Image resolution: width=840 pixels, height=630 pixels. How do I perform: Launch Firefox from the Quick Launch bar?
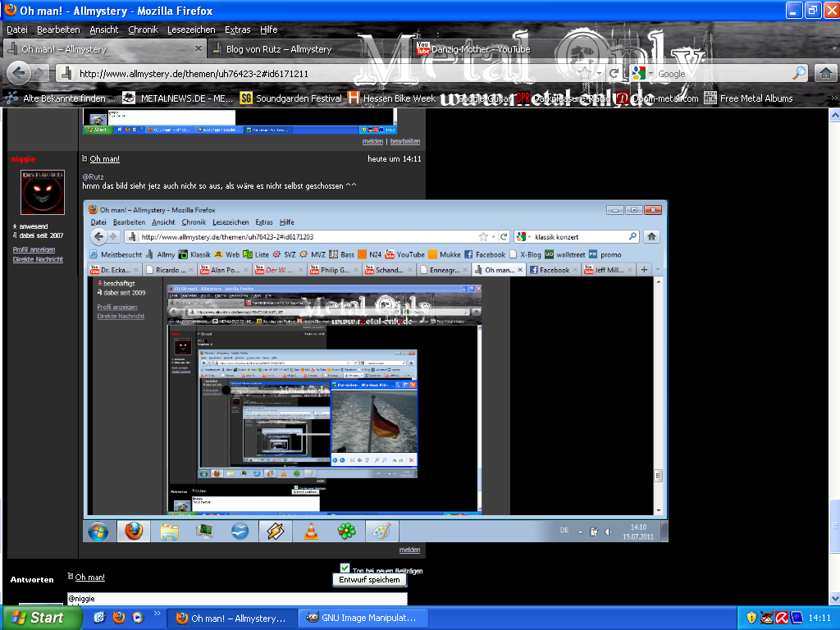(118, 617)
